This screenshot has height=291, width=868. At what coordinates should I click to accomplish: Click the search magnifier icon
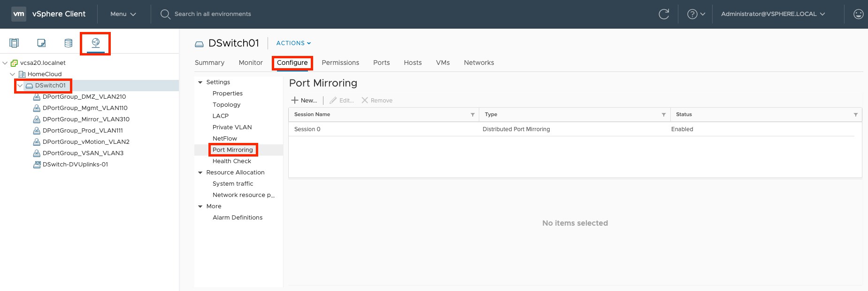click(165, 14)
